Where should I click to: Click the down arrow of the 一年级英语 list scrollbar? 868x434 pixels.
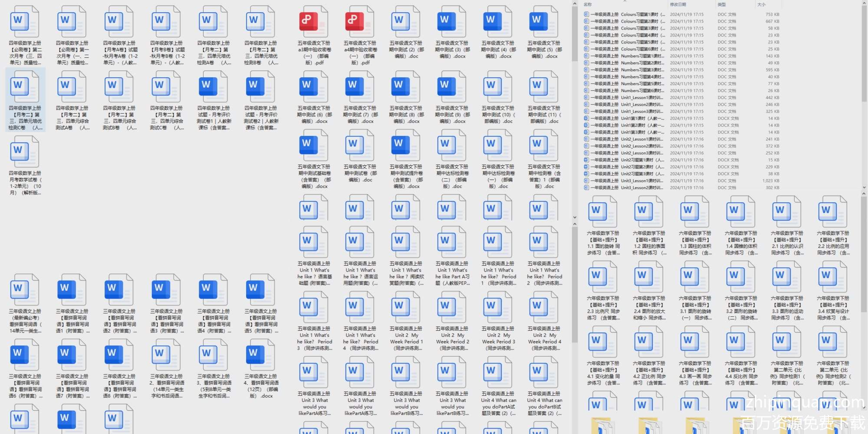[863, 187]
